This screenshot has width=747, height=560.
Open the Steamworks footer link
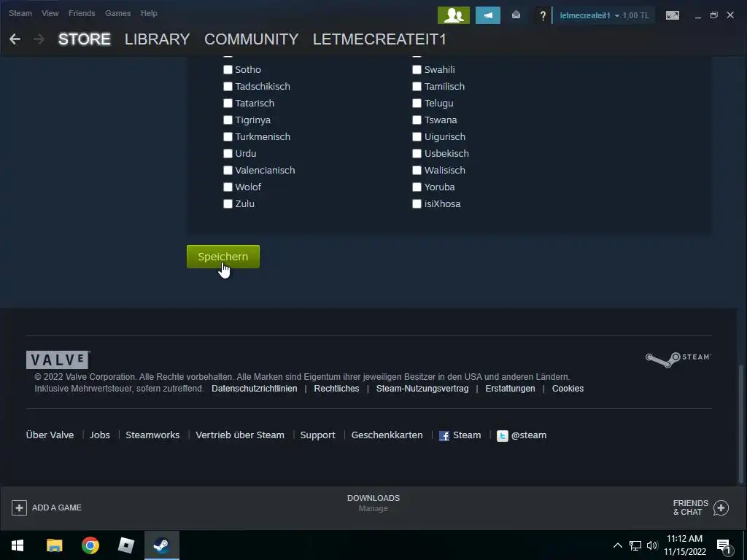coord(152,435)
